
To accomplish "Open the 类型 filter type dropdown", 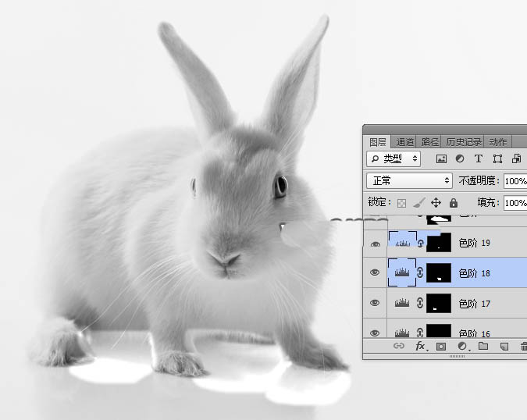I will pyautogui.click(x=393, y=158).
